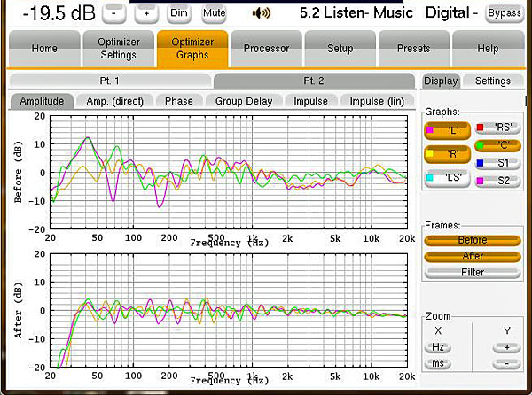Show the Filter frame
This screenshot has height=395, width=532.
pyautogui.click(x=473, y=272)
